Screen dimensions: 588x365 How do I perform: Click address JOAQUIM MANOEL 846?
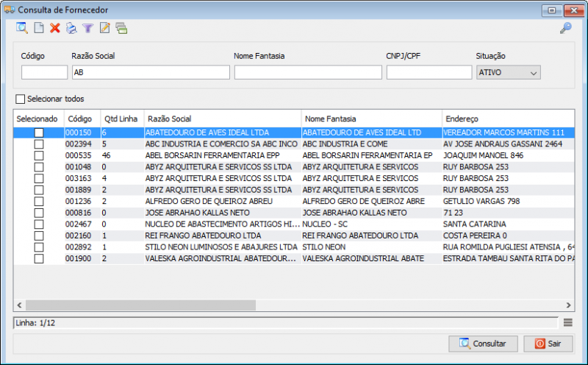(483, 155)
